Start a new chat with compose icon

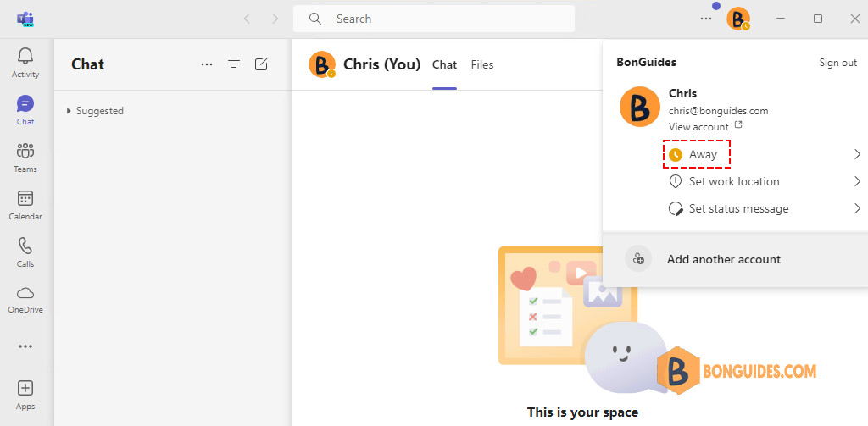pyautogui.click(x=261, y=64)
